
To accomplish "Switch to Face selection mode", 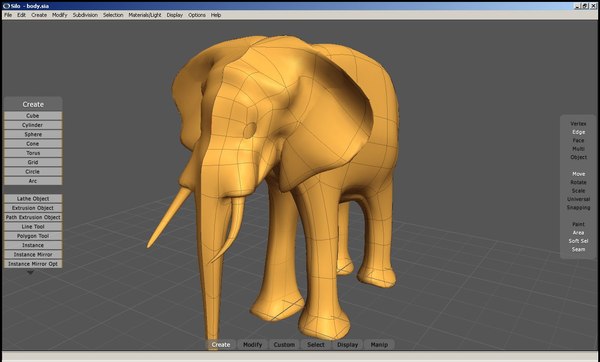I will (578, 140).
